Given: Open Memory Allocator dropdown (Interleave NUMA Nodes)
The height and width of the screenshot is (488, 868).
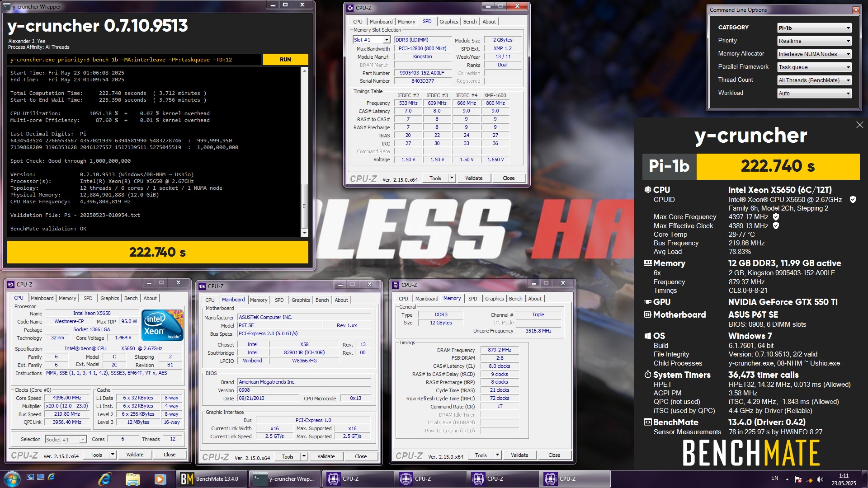Looking at the screenshot, I should [x=814, y=54].
